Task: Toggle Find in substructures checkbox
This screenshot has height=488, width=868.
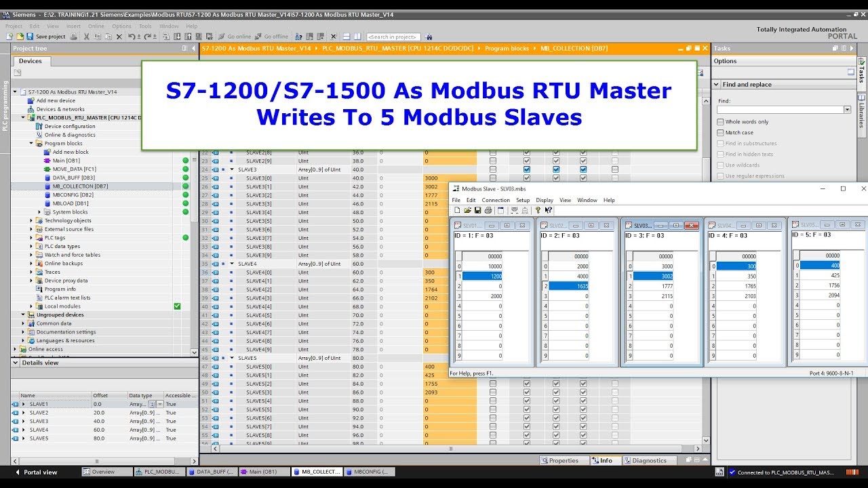Action: tap(720, 144)
